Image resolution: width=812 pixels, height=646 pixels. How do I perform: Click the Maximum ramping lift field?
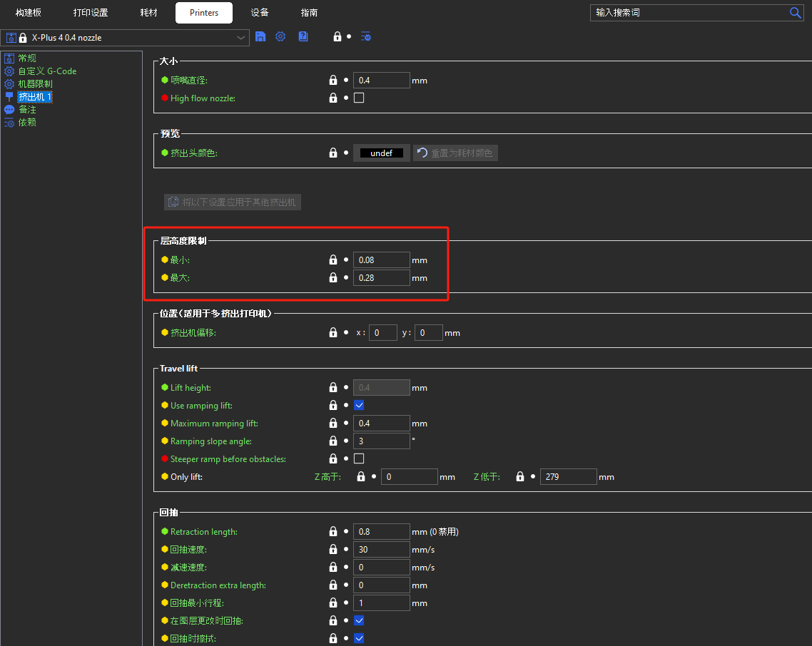[382, 423]
